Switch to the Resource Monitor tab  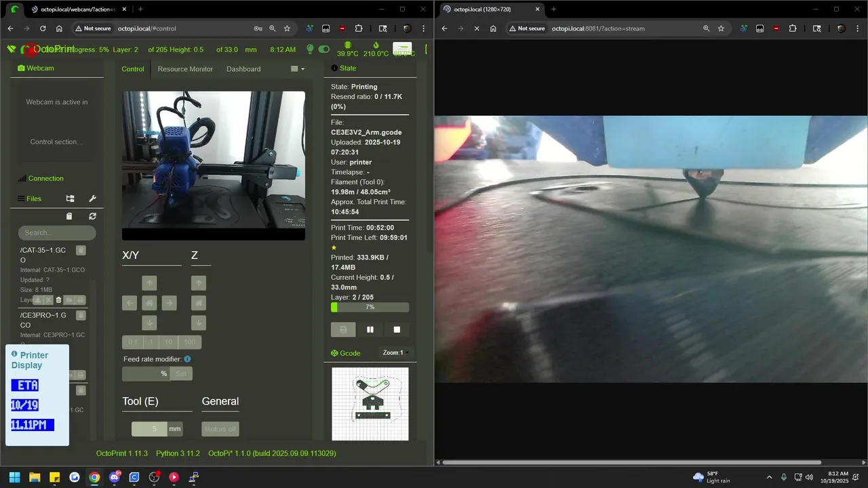[x=185, y=69]
